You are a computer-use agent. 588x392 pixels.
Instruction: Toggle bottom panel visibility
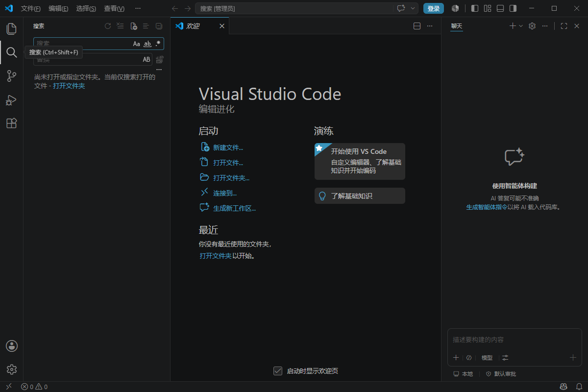pos(500,8)
